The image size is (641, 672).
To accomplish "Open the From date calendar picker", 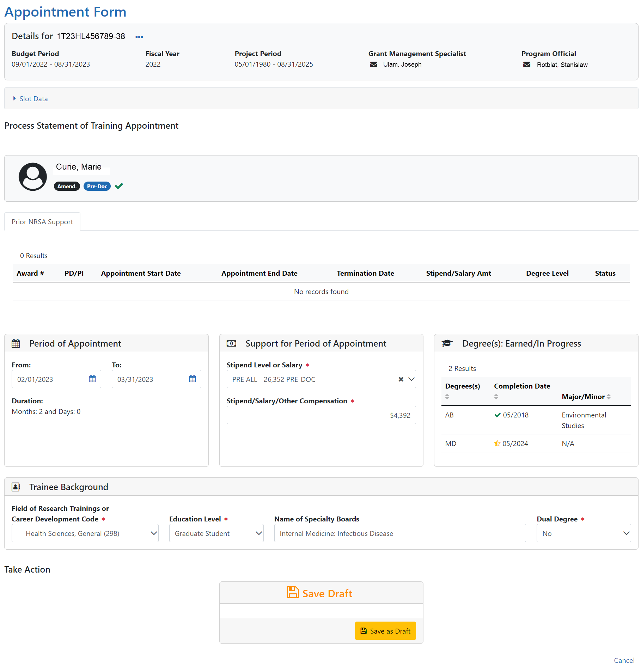I will tap(92, 379).
